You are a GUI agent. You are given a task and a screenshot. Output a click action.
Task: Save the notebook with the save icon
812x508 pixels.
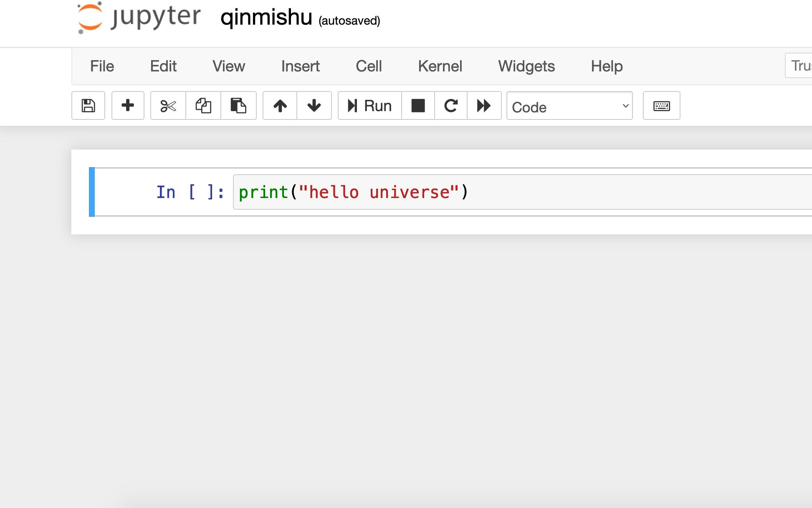coord(88,106)
